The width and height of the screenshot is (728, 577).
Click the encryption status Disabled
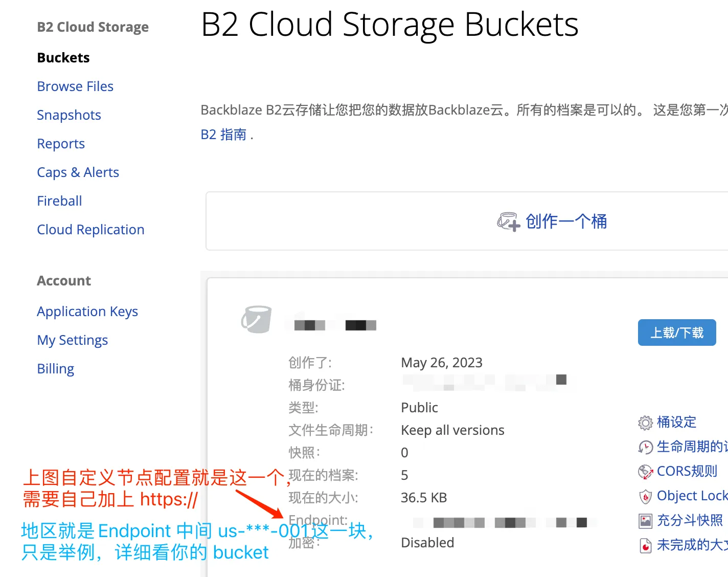click(x=427, y=543)
